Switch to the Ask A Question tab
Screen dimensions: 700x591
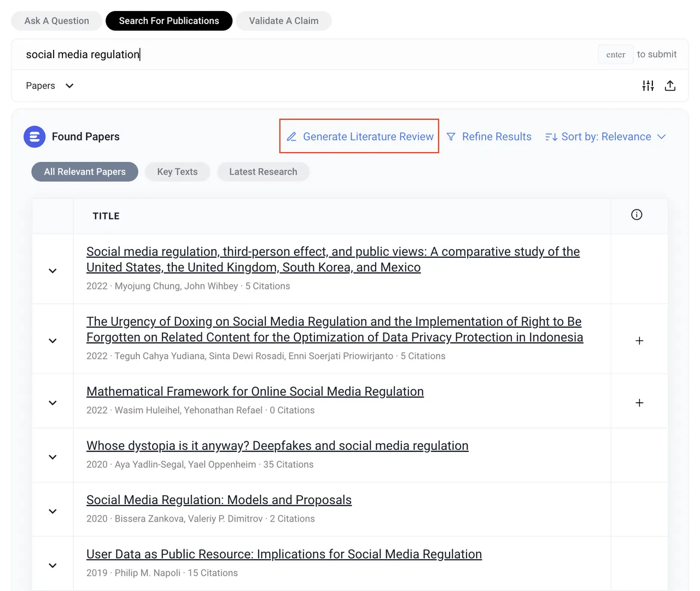[56, 21]
